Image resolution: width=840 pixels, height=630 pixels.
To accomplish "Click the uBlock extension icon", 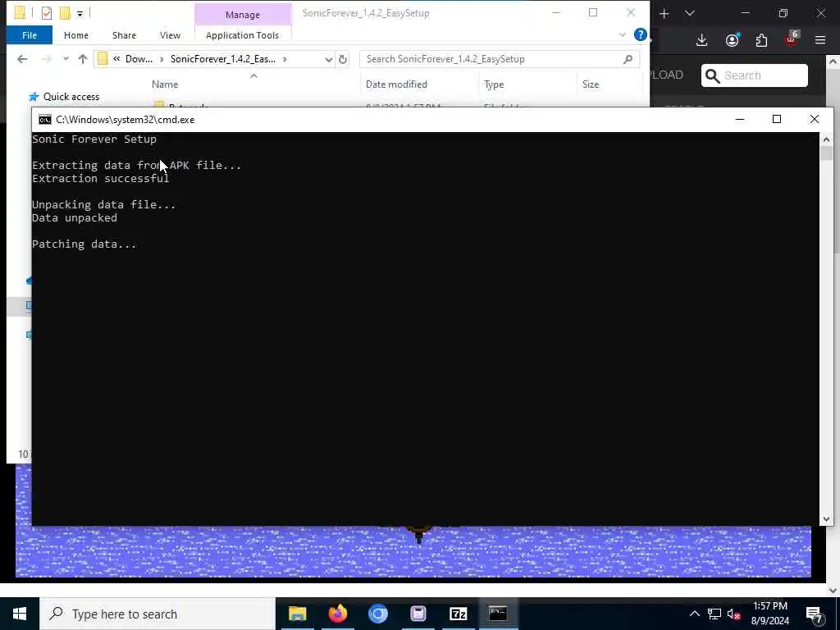I will coord(792,39).
